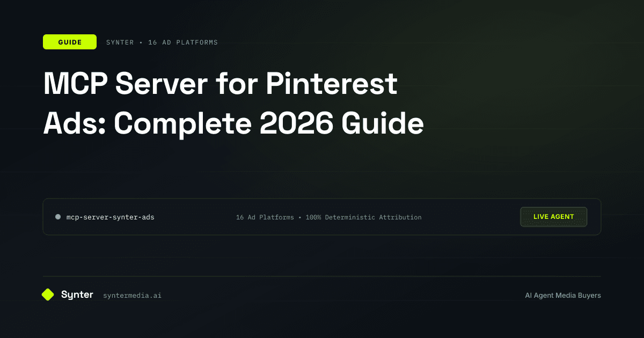644x338 pixels.
Task: Click the LIVE AGENT button
Action: [x=553, y=217]
